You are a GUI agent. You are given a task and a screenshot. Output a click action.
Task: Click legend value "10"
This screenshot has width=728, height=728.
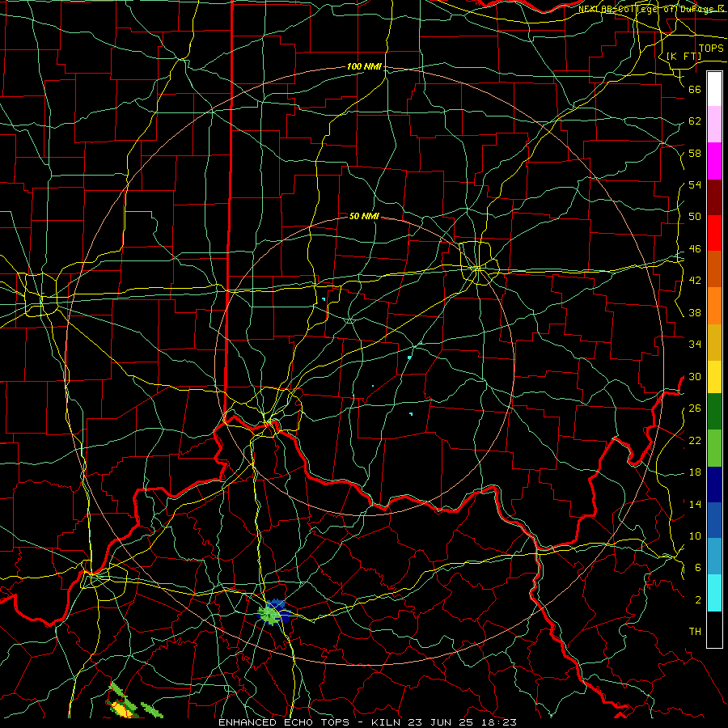click(x=695, y=535)
